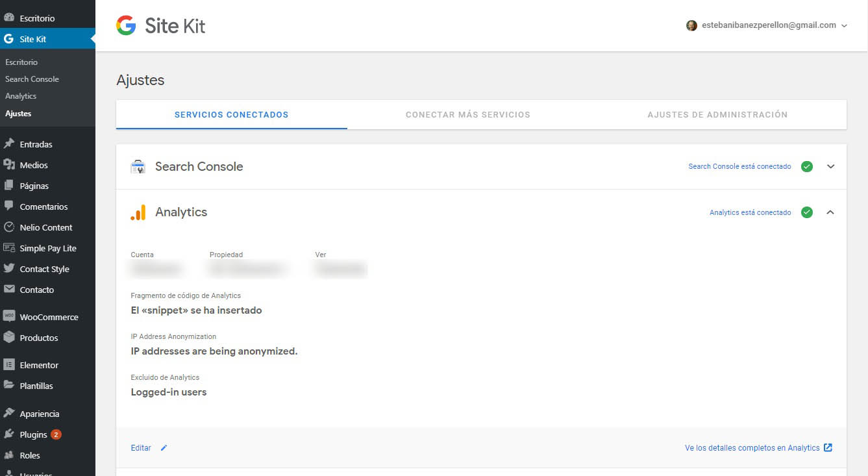Click the Comentarios speech bubble icon
868x476 pixels.
9,207
